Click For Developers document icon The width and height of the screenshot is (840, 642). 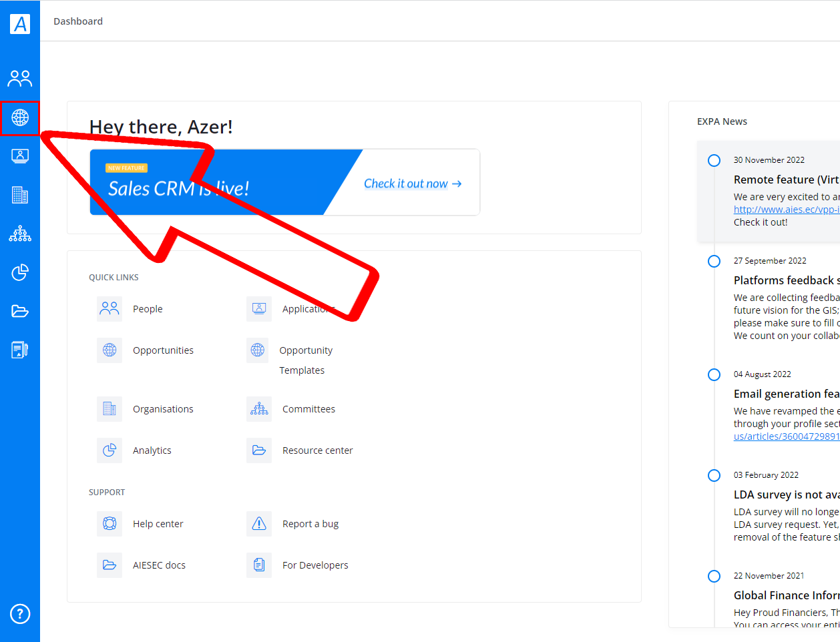[259, 565]
